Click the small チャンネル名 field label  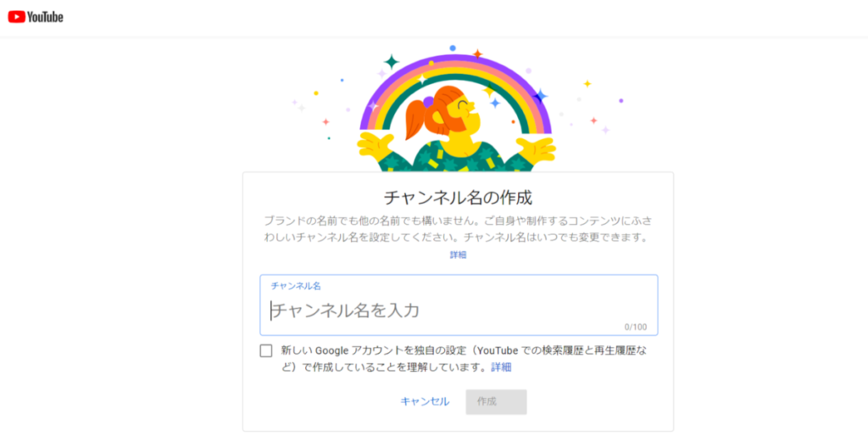pos(296,286)
